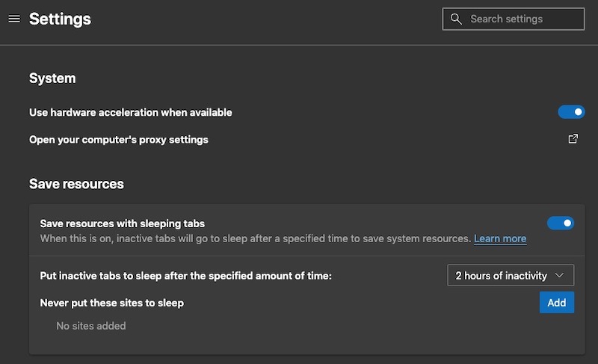
Task: Click the magnifying glass search icon
Action: coord(456,19)
